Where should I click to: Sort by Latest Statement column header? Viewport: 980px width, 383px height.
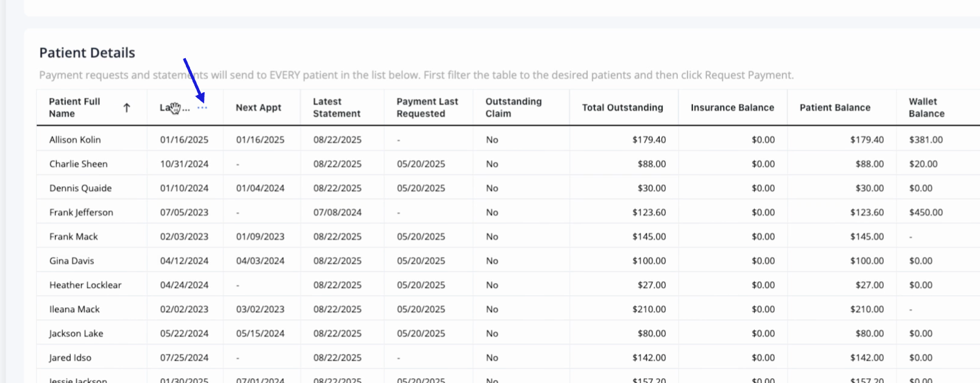(337, 108)
